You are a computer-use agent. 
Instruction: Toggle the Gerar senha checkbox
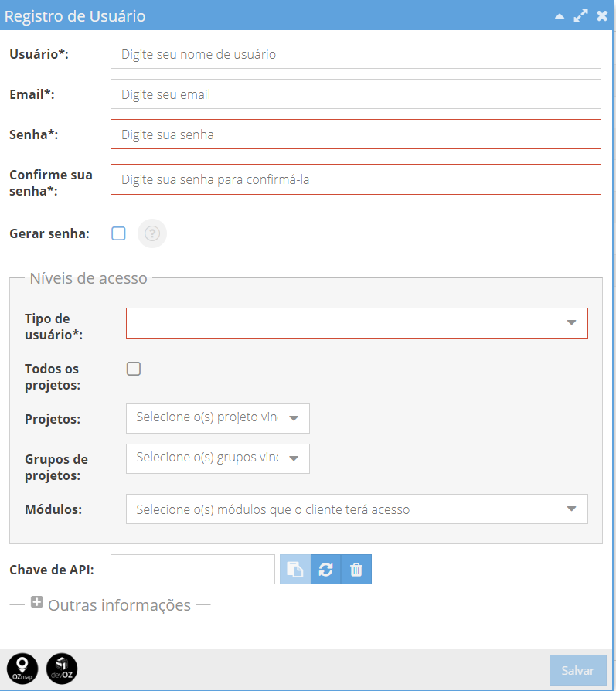coord(118,233)
